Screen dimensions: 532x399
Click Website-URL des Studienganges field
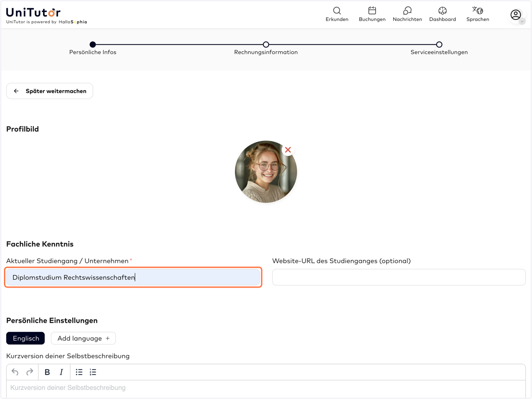pos(399,277)
